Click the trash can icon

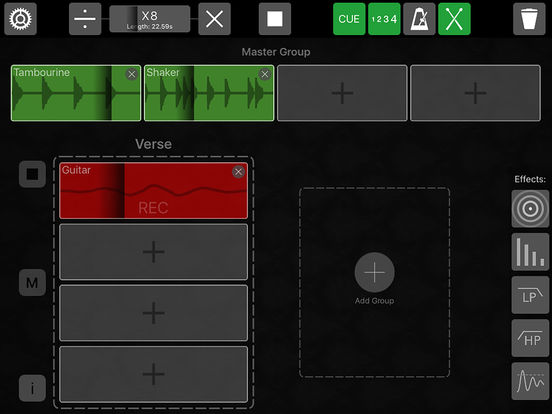(529, 19)
